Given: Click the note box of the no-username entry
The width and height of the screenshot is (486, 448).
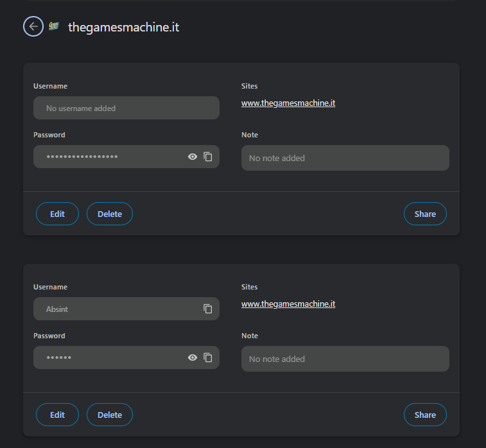Looking at the screenshot, I should click(345, 158).
